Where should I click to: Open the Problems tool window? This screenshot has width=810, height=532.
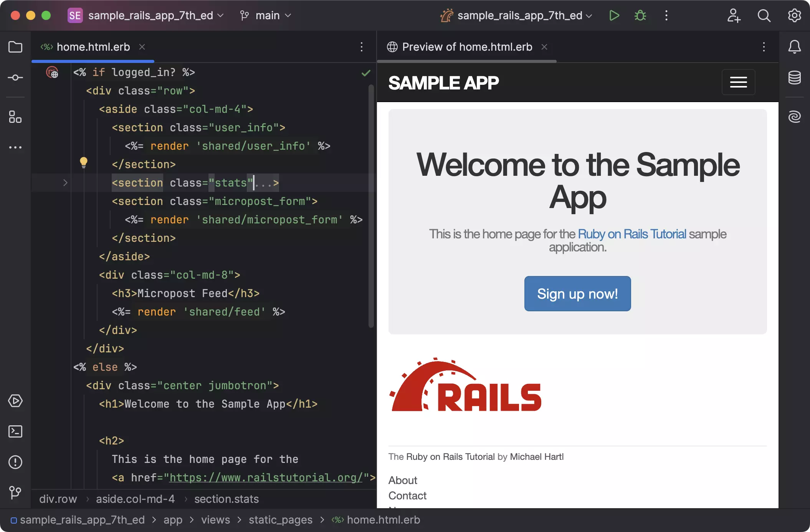pos(15,462)
